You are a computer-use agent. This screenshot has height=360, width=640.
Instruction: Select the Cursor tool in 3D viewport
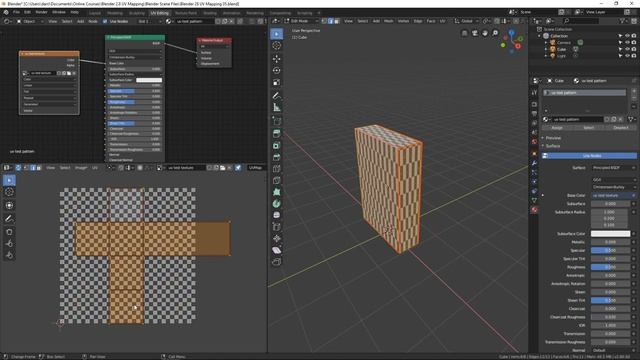click(276, 46)
